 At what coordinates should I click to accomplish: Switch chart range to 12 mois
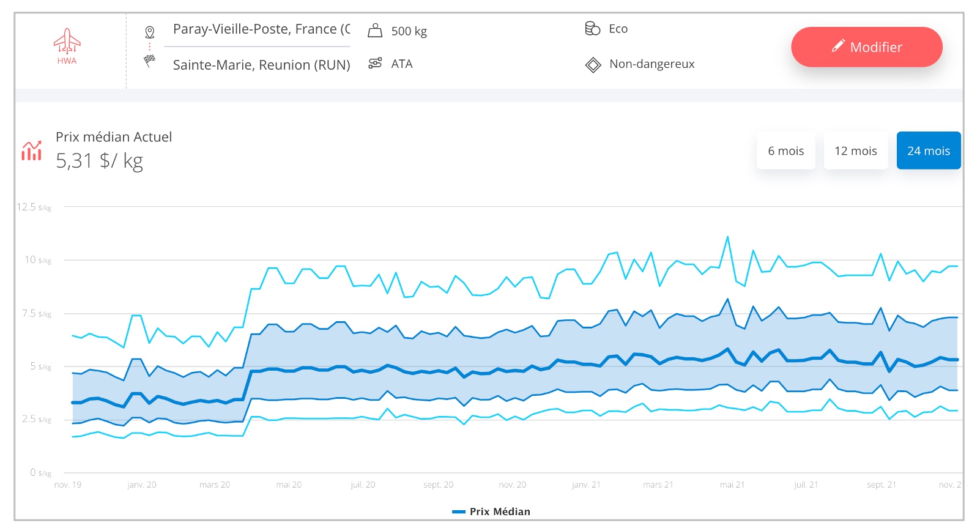[x=855, y=150]
